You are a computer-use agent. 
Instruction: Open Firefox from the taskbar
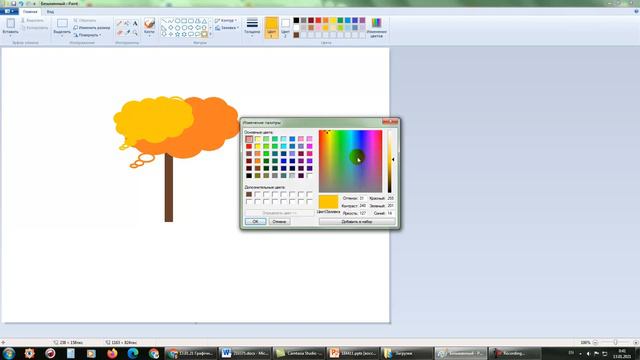(x=112, y=353)
